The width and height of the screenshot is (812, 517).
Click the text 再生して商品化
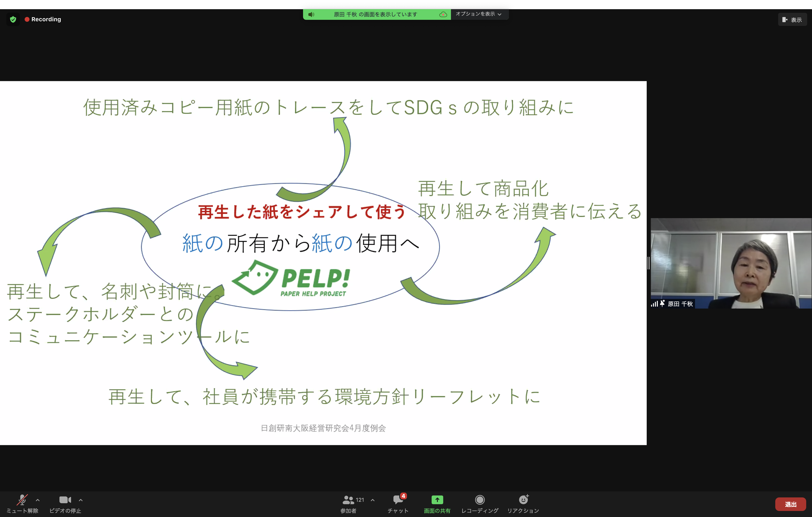point(484,188)
